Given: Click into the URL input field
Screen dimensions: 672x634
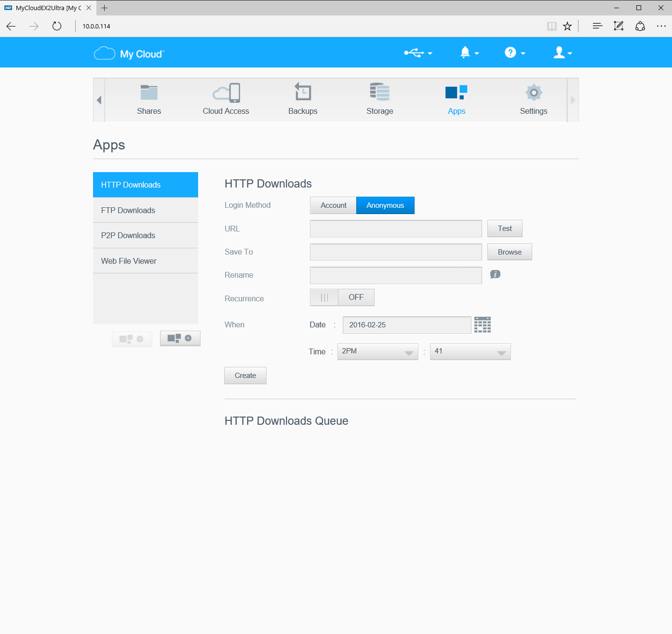Looking at the screenshot, I should coord(396,229).
